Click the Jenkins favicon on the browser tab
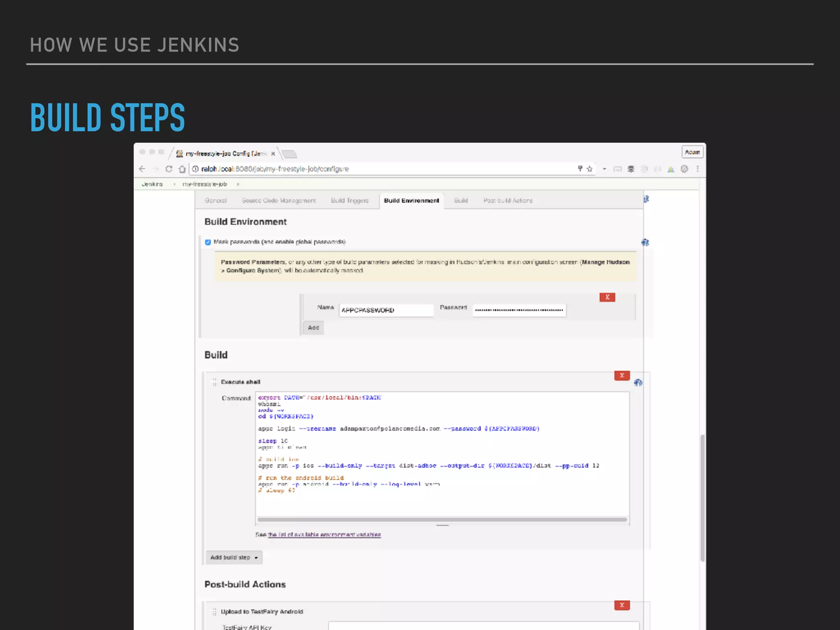The width and height of the screenshot is (840, 630). click(x=180, y=154)
